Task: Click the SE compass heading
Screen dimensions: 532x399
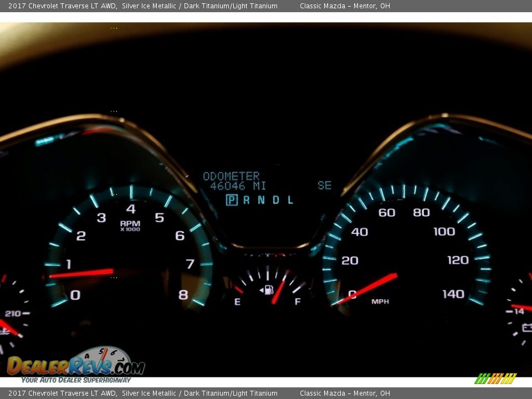Action: 324,186
